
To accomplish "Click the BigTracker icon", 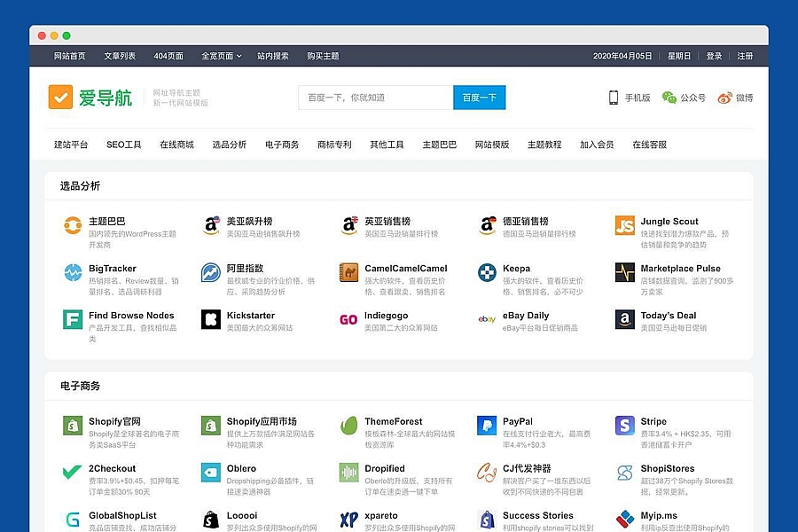I will tap(73, 272).
